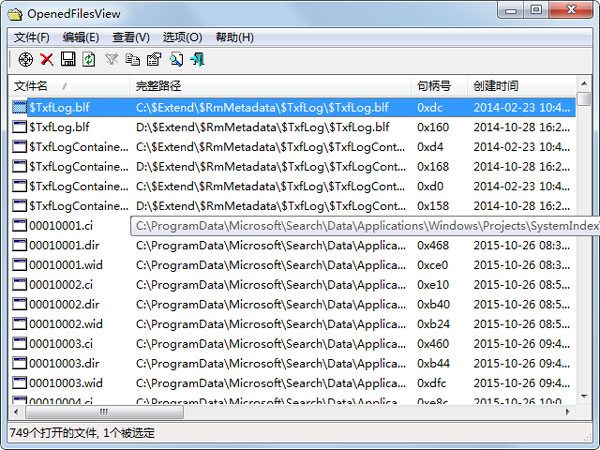Screen dimensions: 600x450
Task: Select the 00010002.dir file name
Action: click(64, 304)
